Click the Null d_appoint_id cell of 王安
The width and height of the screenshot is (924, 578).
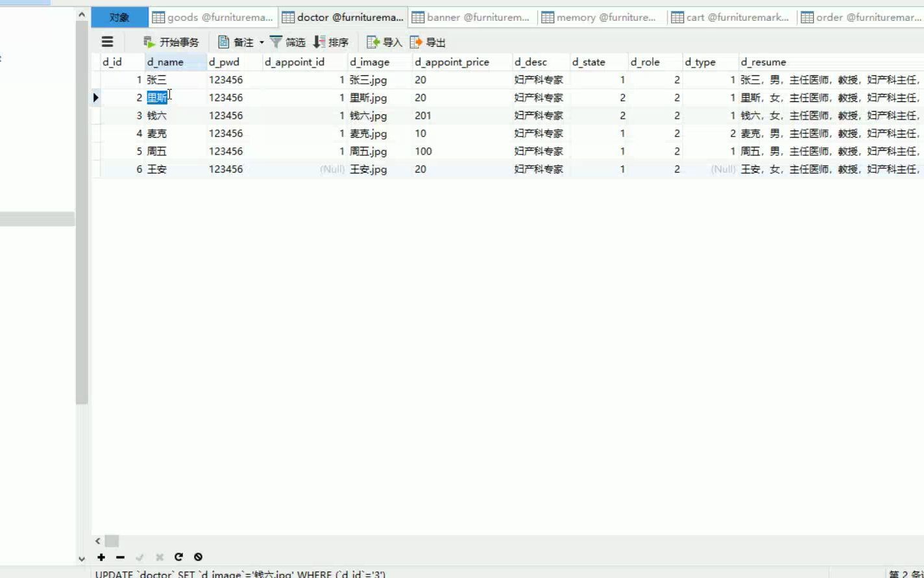point(305,169)
